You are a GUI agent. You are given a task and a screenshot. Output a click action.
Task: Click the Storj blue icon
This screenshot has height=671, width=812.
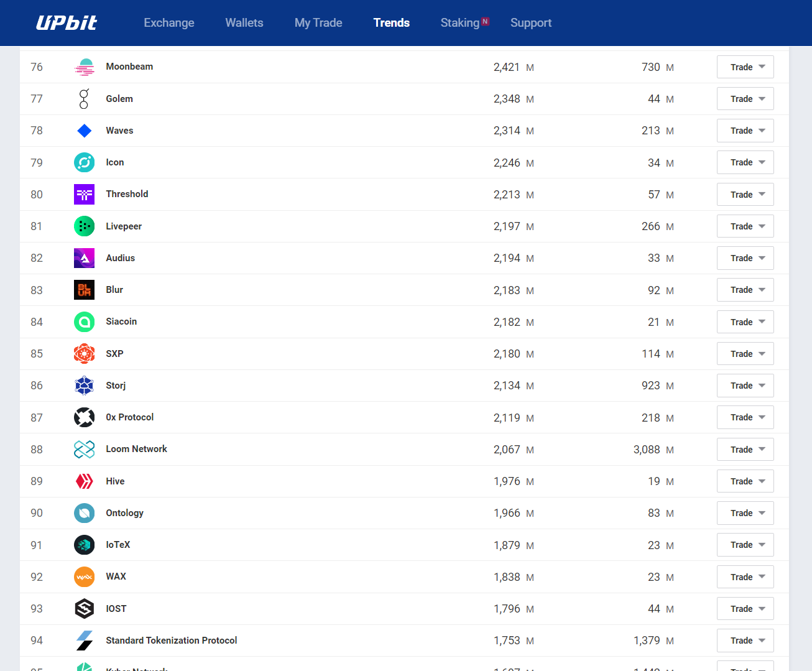85,386
